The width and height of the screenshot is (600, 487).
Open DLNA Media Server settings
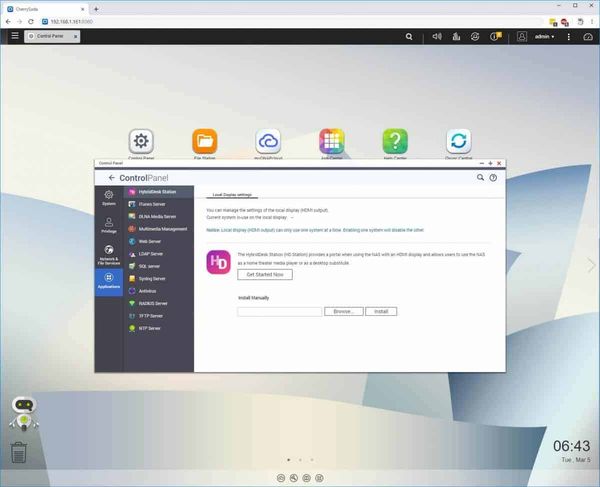pos(159,217)
